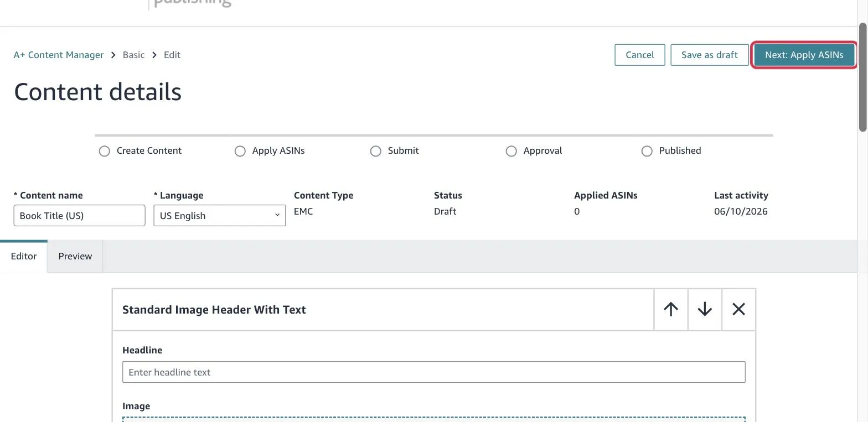Click the page vertical scrollbar
This screenshot has height=422, width=868.
(x=862, y=77)
